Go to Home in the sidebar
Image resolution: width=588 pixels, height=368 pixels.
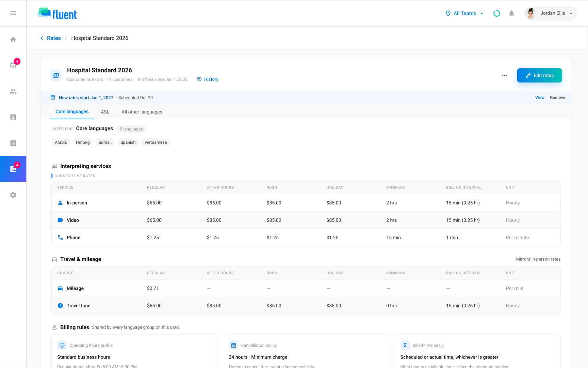pyautogui.click(x=13, y=40)
